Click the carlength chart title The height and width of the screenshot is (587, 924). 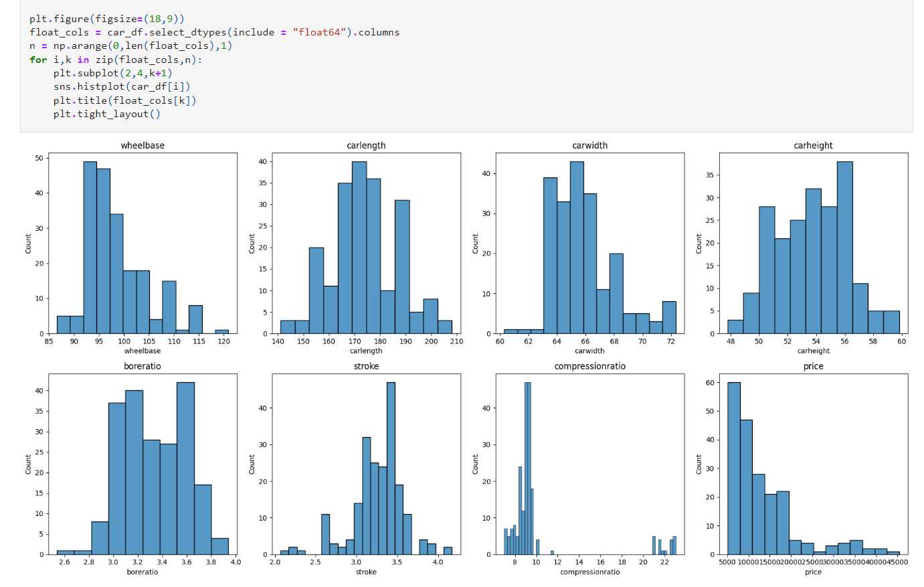pyautogui.click(x=366, y=145)
